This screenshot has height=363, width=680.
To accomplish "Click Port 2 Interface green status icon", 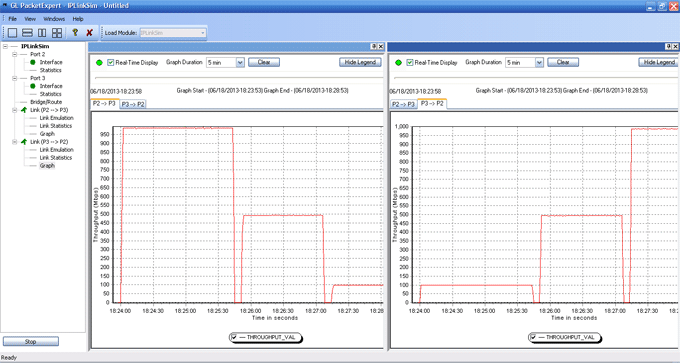I will click(x=33, y=62).
